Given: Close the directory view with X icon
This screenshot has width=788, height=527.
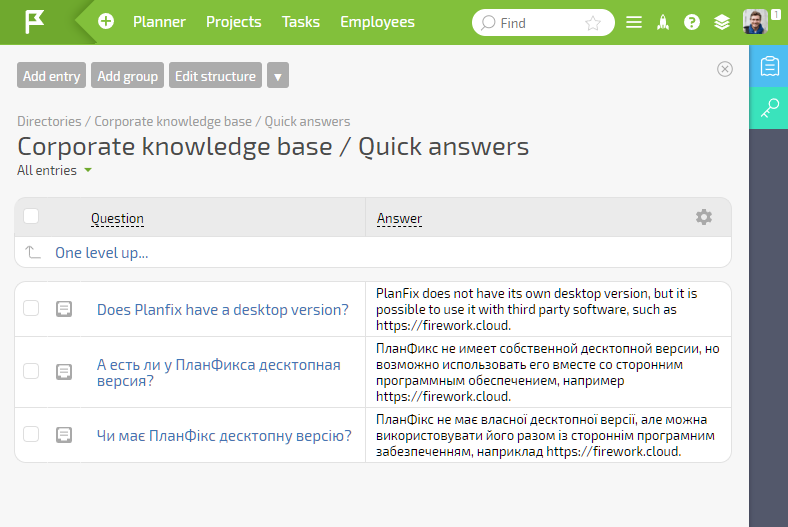Looking at the screenshot, I should [725, 69].
